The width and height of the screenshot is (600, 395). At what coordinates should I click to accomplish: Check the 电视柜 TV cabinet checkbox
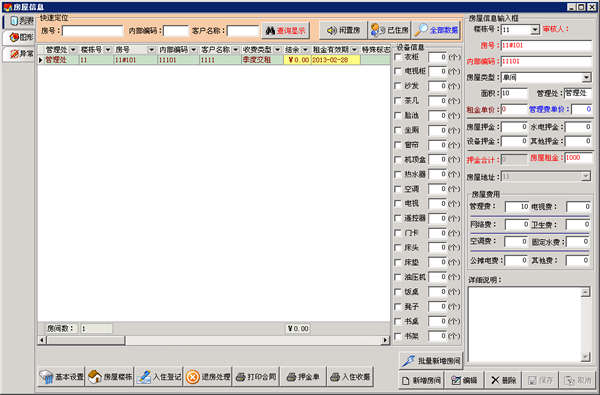(x=398, y=71)
